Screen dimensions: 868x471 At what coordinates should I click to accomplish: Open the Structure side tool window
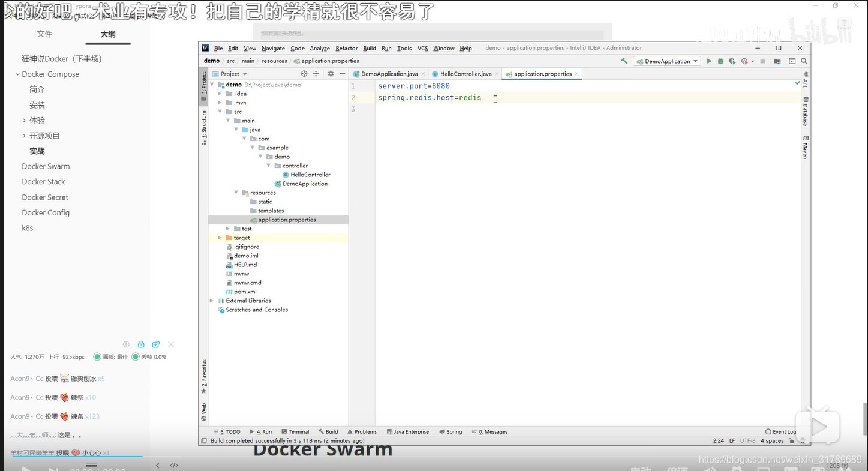[x=203, y=127]
